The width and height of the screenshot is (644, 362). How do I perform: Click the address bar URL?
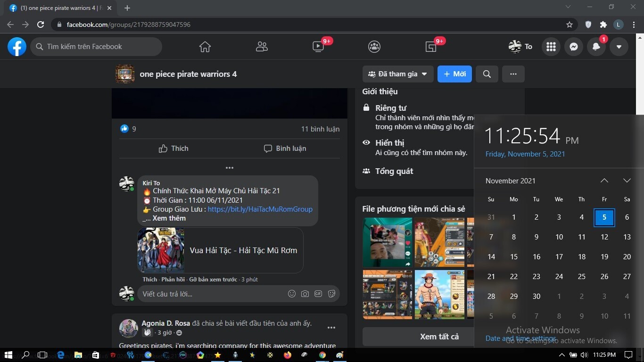coord(129,25)
